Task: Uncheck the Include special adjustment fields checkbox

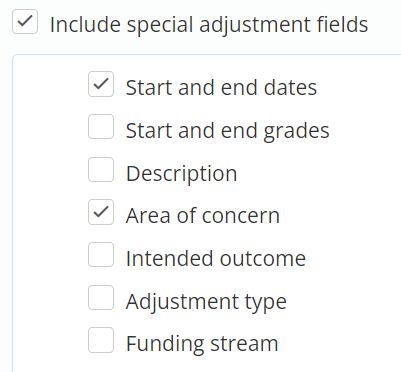Action: tap(25, 22)
